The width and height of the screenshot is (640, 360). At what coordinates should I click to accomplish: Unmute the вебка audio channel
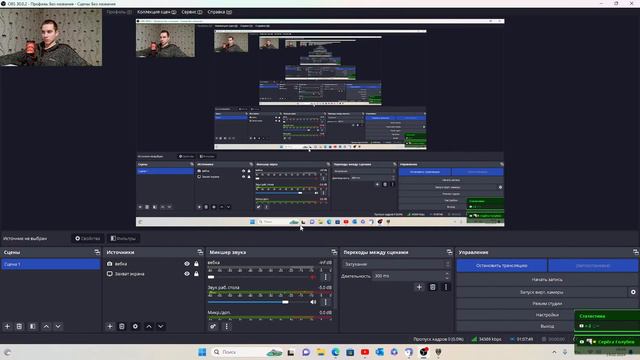tap(313, 277)
